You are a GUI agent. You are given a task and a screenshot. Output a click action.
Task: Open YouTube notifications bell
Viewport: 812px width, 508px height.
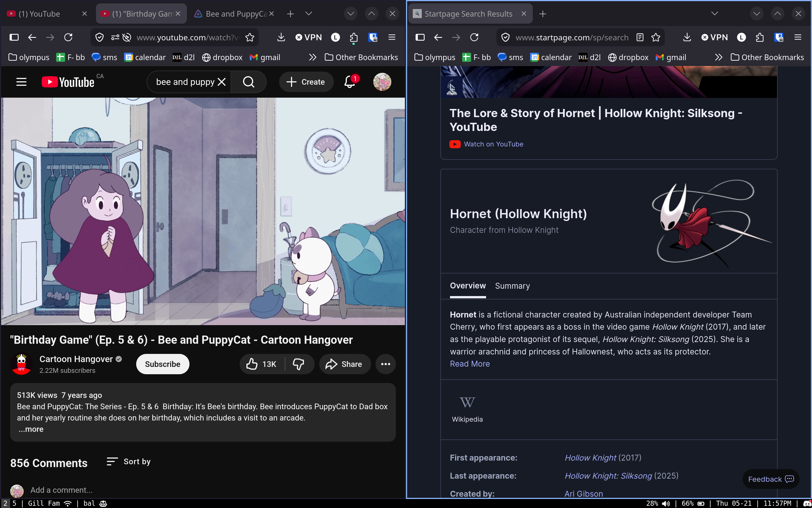350,82
